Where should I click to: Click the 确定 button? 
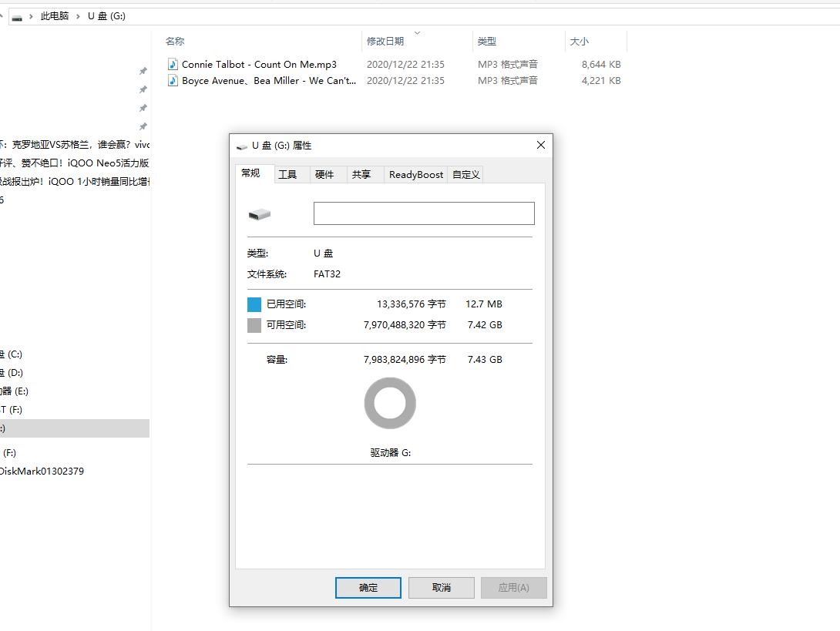point(368,587)
